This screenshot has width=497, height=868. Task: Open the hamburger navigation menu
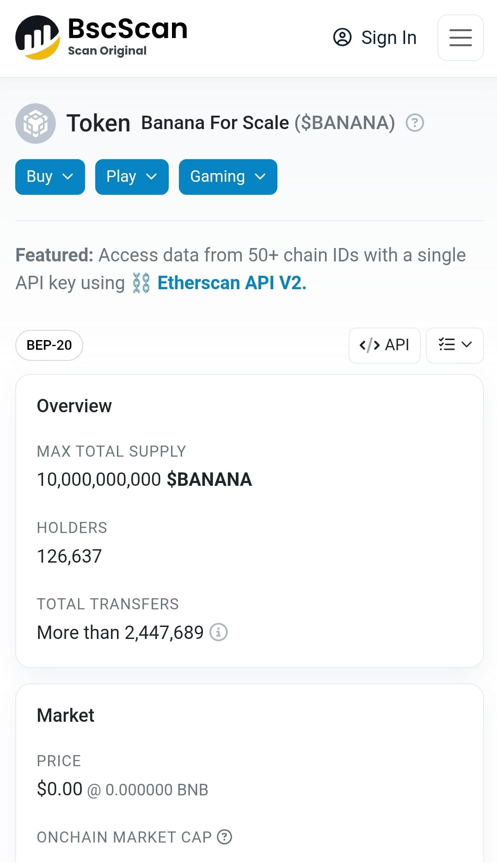tap(460, 37)
